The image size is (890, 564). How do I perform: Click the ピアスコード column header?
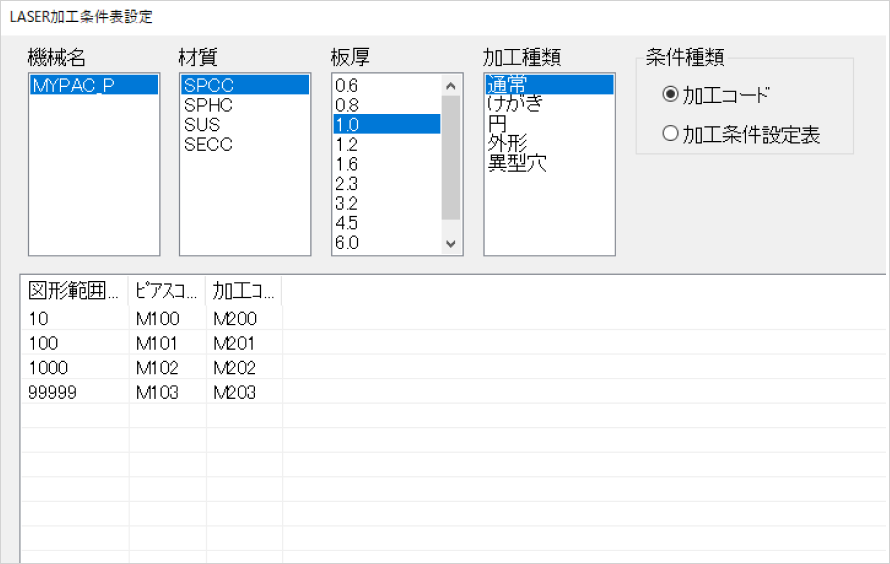(x=167, y=291)
